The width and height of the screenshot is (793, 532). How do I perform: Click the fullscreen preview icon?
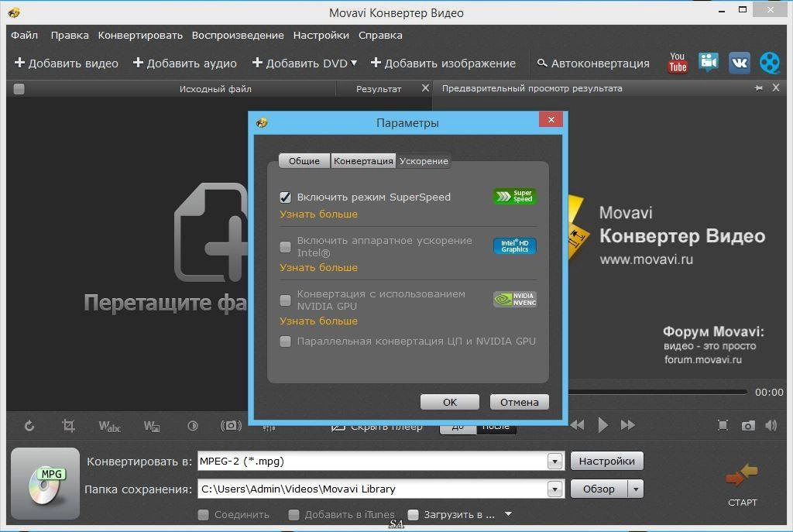click(x=723, y=425)
